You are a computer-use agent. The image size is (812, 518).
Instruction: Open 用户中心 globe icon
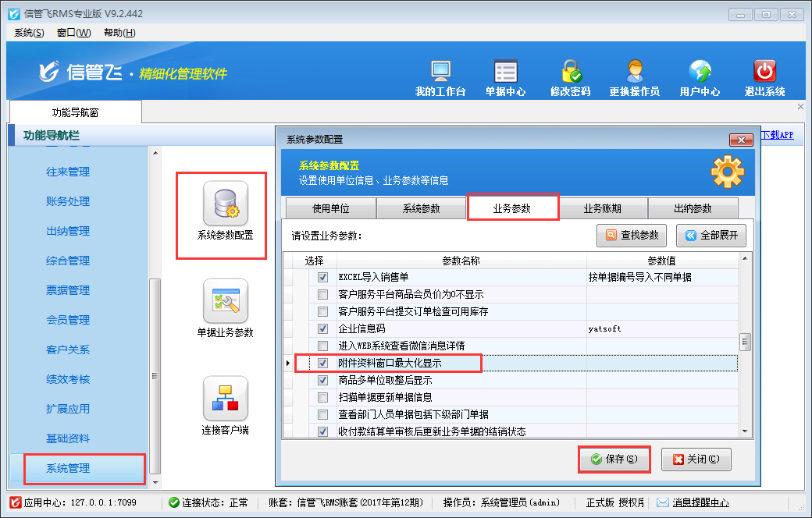point(700,73)
